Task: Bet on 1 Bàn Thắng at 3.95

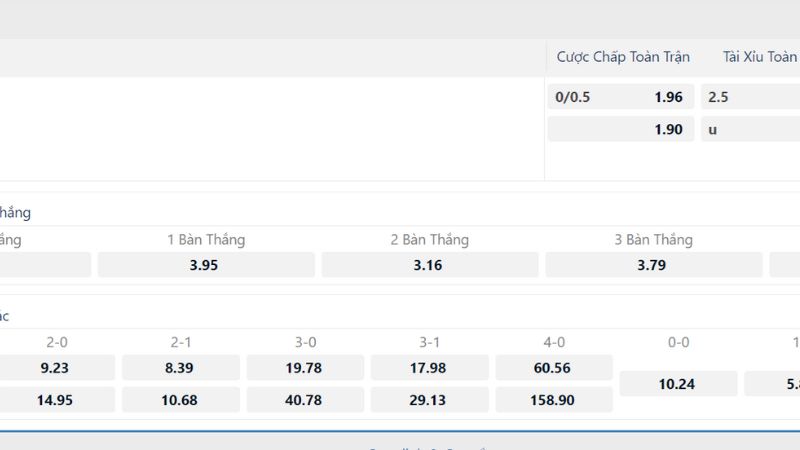Action: (206, 265)
